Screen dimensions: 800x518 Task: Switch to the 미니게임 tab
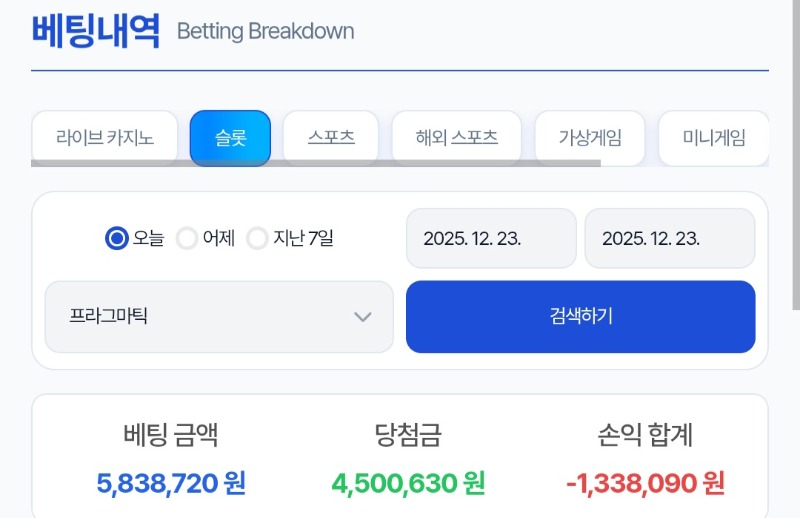(x=713, y=138)
